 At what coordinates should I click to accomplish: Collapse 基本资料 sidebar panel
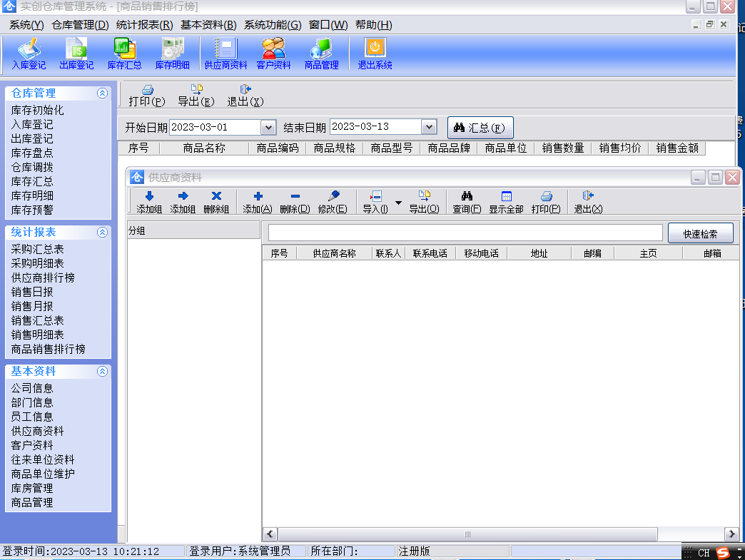click(102, 372)
